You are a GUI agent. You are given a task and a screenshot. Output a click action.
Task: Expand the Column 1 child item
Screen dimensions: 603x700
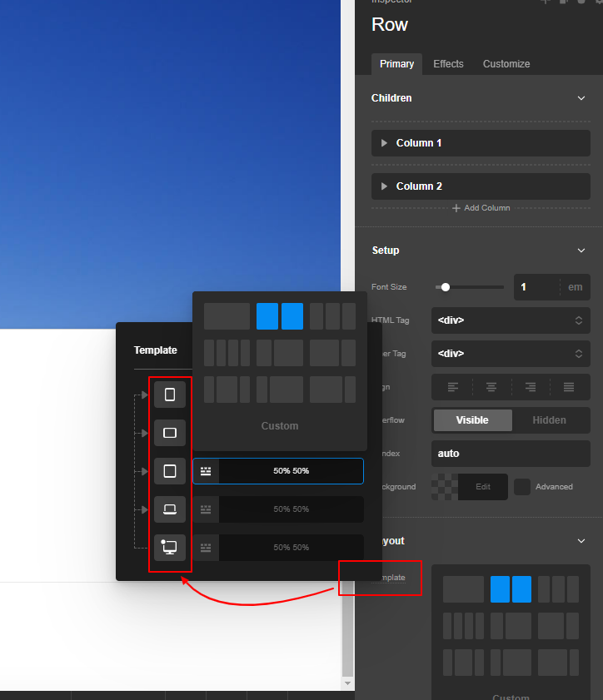point(384,143)
